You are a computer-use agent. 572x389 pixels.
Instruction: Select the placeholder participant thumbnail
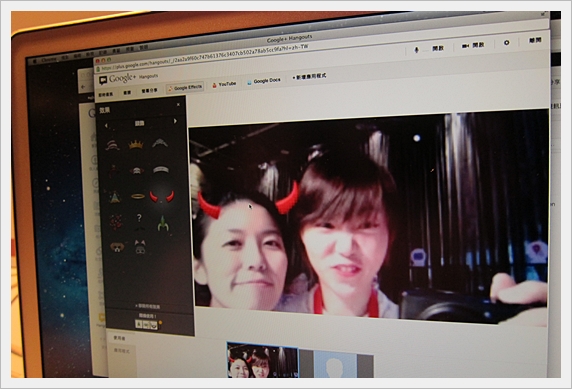click(x=336, y=364)
